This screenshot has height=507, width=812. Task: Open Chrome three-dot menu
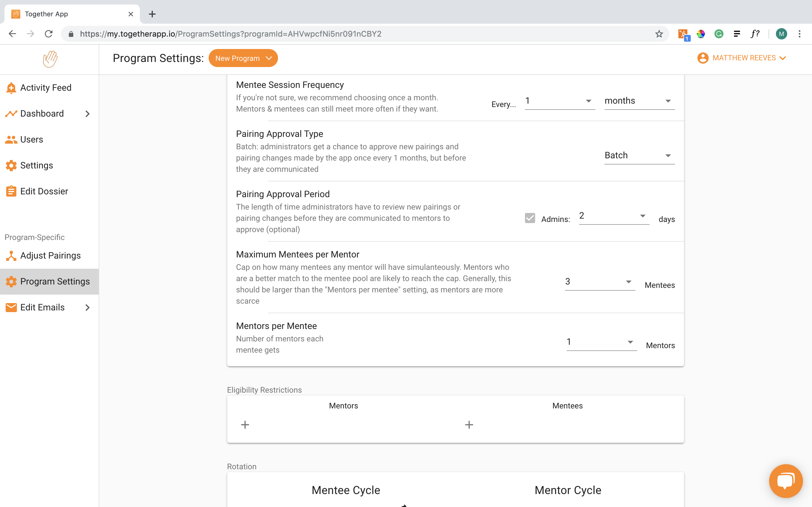[x=800, y=34]
